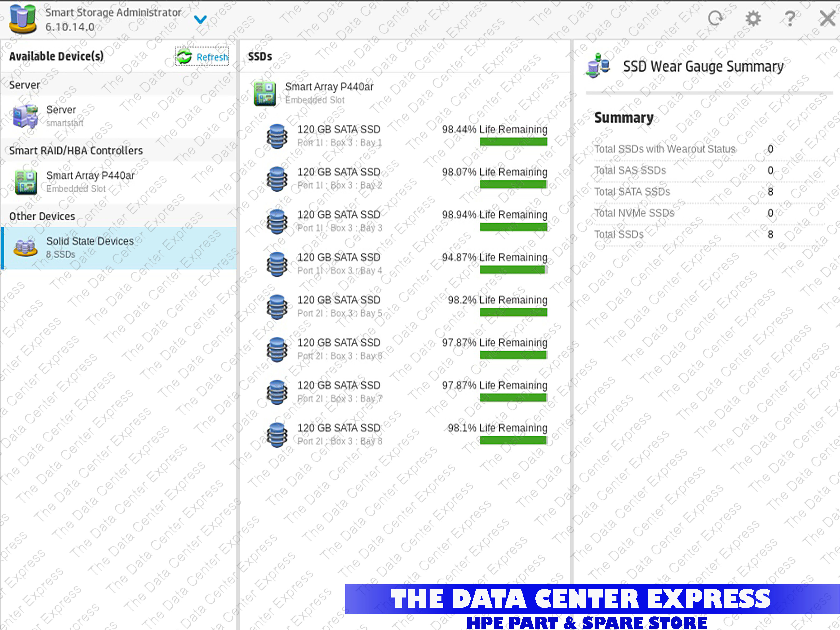Image resolution: width=840 pixels, height=630 pixels.
Task: Click the Bay 8 life remaining green bar
Action: coord(513,440)
